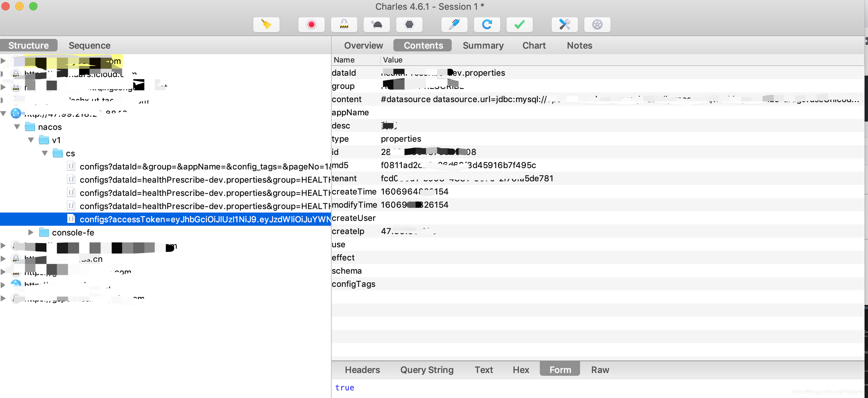The width and height of the screenshot is (868, 398).
Task: Click the Query String tab at bottom
Action: pos(426,369)
